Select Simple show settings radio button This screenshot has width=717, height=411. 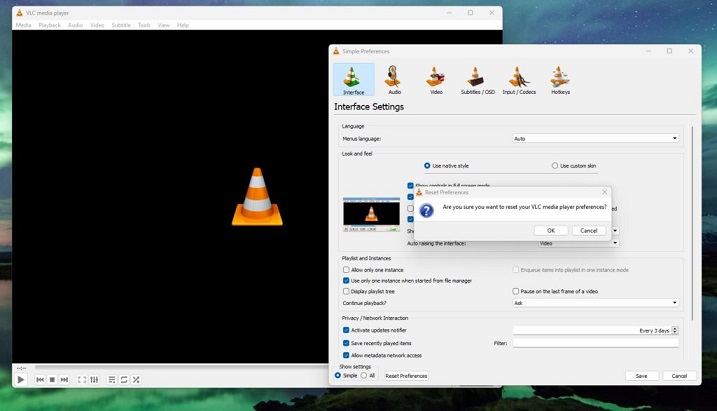coord(338,375)
